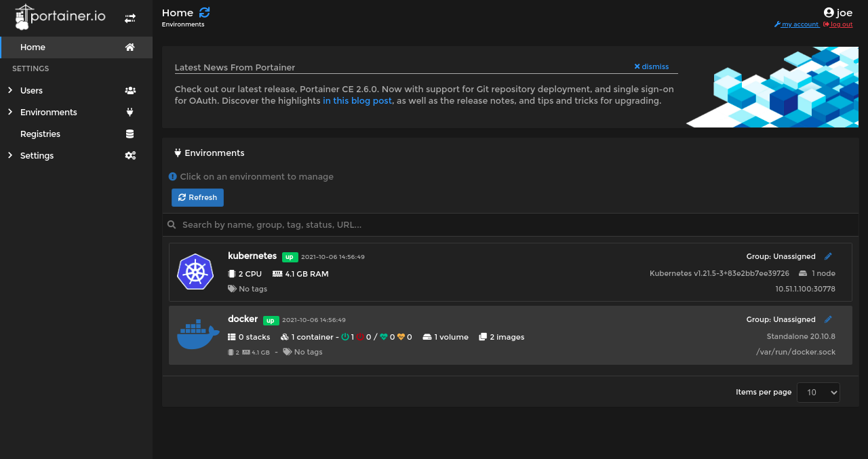This screenshot has height=459, width=868.
Task: Click the docker volume drive icon
Action: 427,337
